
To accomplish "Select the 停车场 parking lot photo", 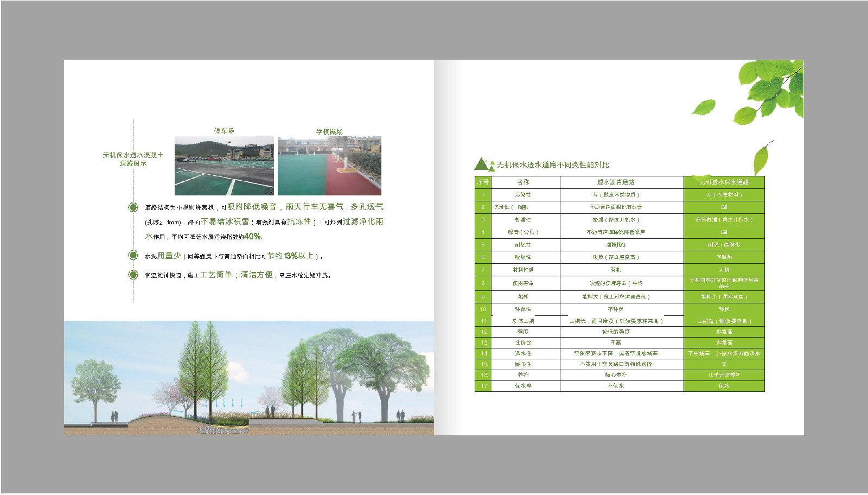I will 224,166.
